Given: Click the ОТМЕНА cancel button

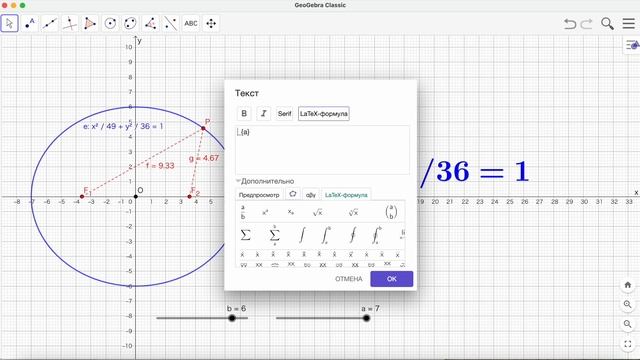Looking at the screenshot, I should 349,279.
